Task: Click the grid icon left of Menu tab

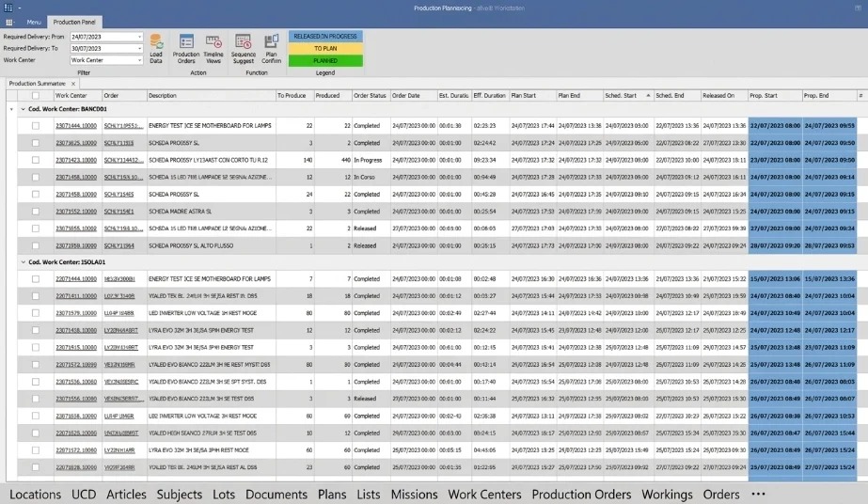Action: (x=8, y=23)
